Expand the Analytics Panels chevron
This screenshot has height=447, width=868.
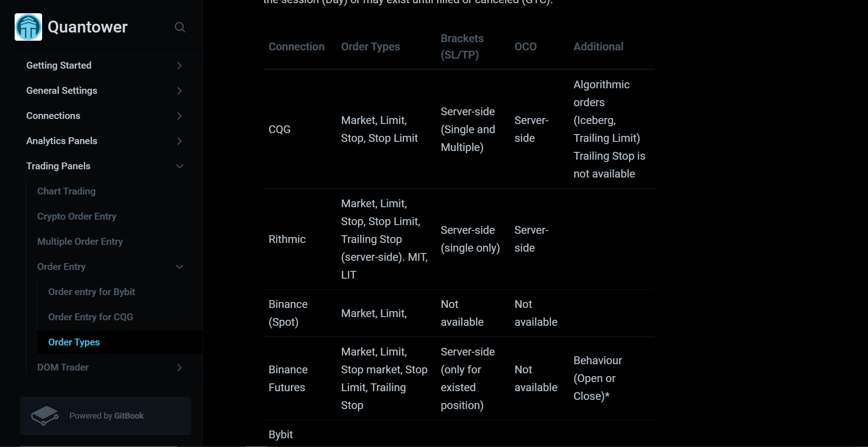pyautogui.click(x=179, y=141)
